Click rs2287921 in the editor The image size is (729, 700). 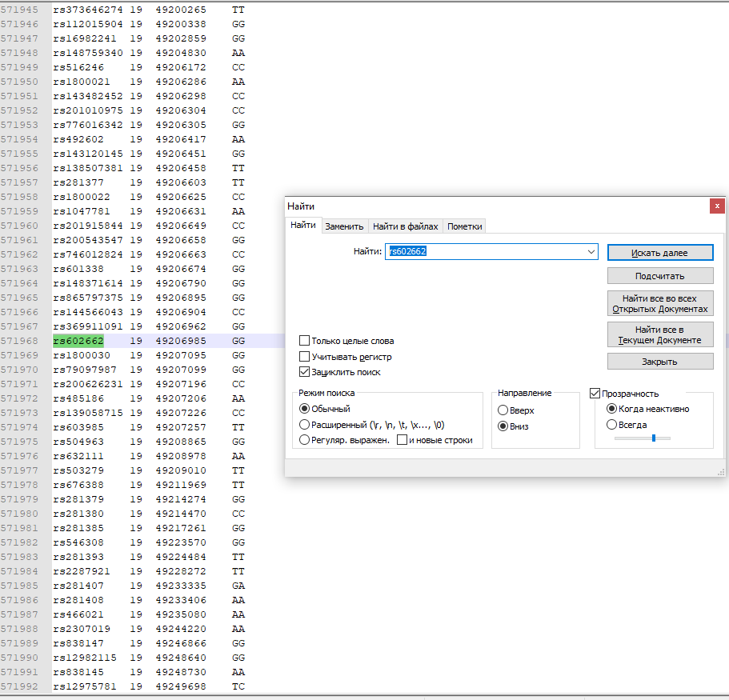(82, 570)
